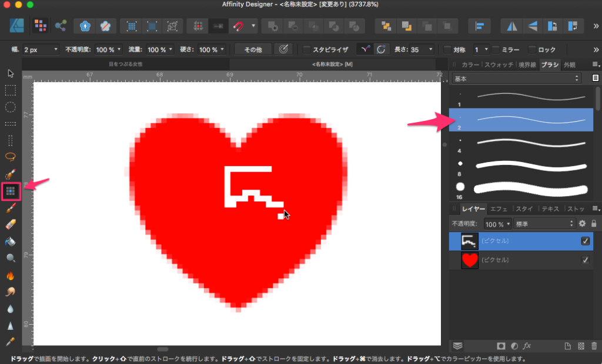
Task: Open the 基本 brush category dropdown
Action: 517,78
